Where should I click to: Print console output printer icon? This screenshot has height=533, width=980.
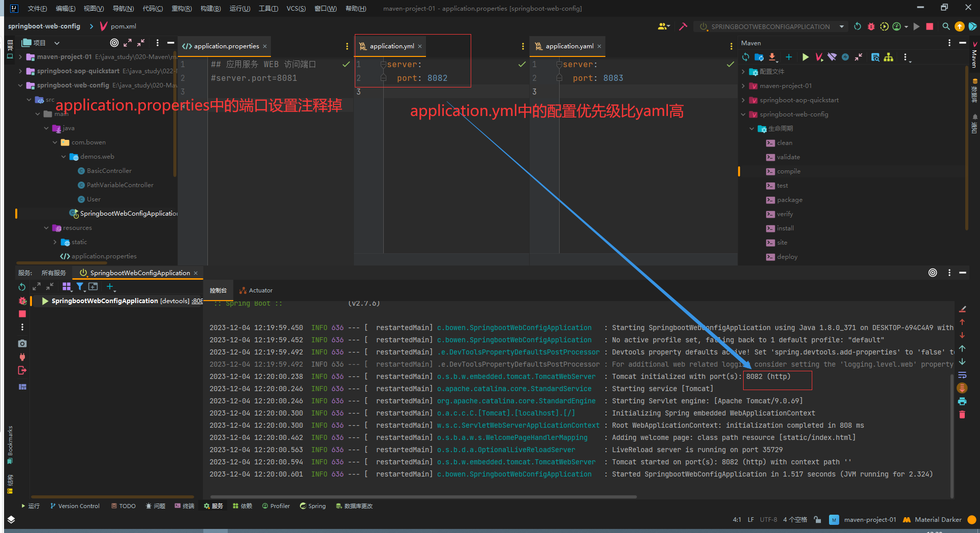pyautogui.click(x=962, y=401)
